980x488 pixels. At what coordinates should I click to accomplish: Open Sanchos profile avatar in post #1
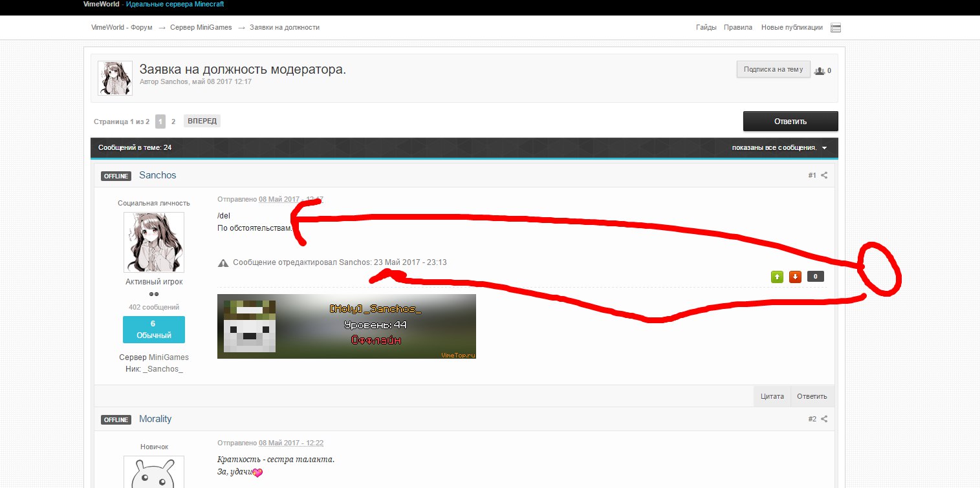point(154,242)
